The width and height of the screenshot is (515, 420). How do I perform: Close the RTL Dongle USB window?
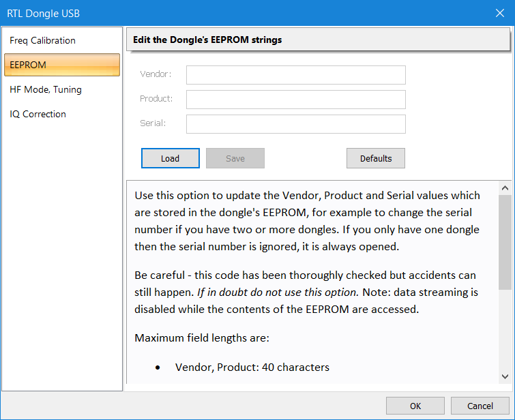[499, 13]
